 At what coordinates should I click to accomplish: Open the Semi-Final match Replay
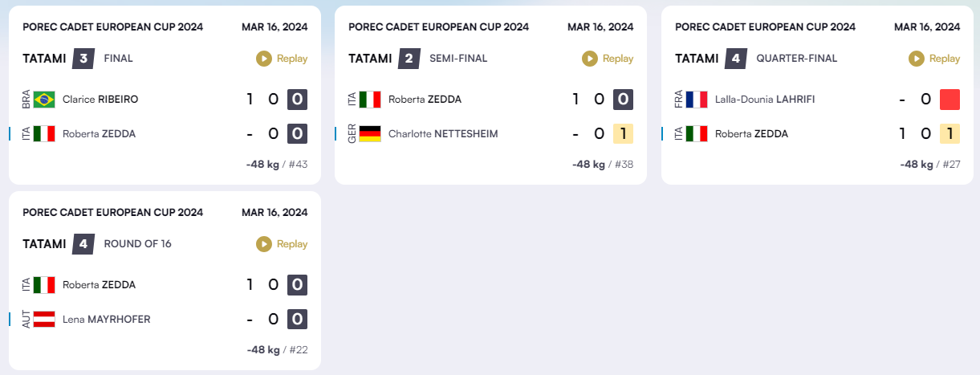608,59
